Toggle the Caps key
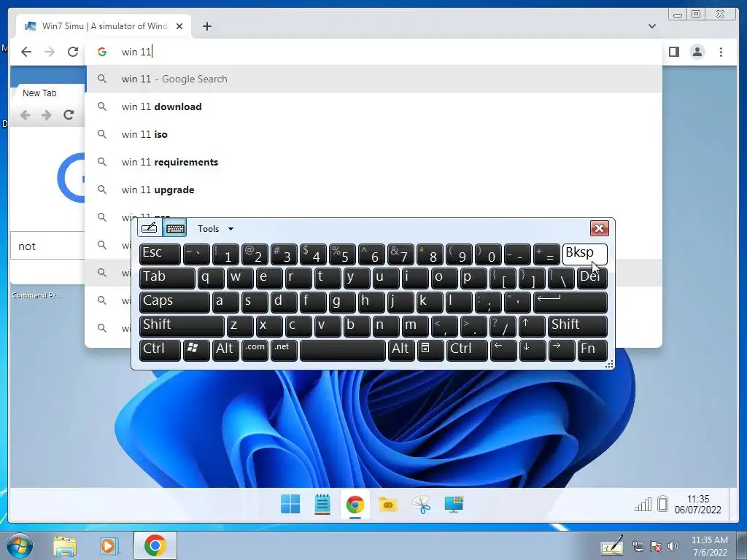The width and height of the screenshot is (747, 560). [x=174, y=303]
